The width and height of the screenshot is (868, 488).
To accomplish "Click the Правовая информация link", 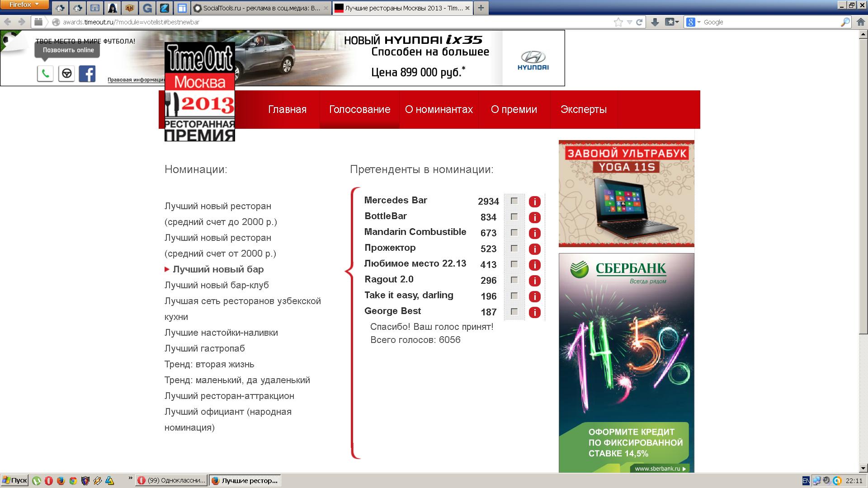I will pos(137,80).
